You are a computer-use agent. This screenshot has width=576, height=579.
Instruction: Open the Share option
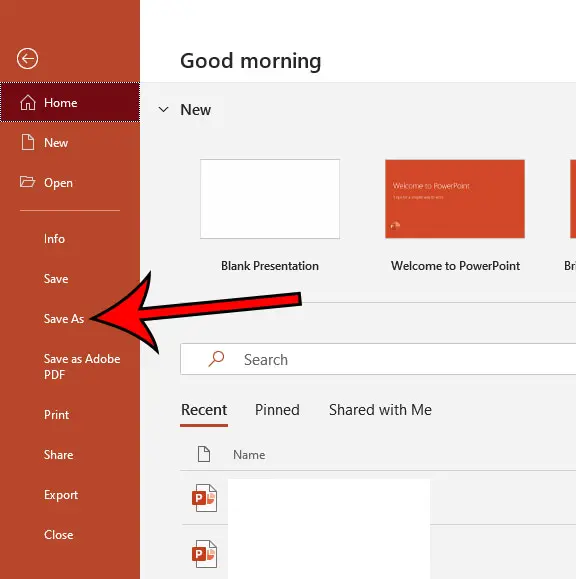pyautogui.click(x=59, y=455)
